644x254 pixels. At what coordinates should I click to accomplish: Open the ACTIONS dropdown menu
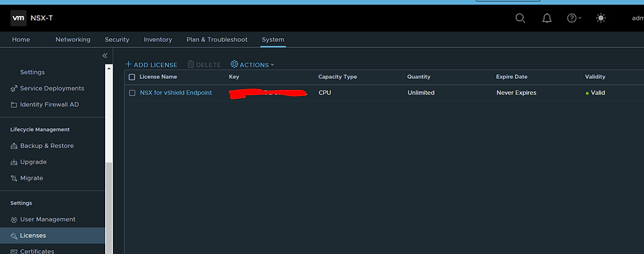point(252,64)
